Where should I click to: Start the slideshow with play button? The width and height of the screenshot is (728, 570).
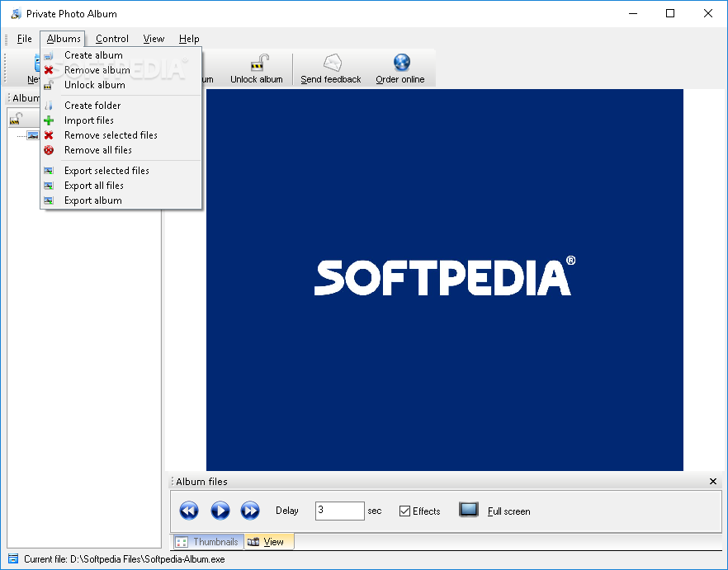pos(220,511)
